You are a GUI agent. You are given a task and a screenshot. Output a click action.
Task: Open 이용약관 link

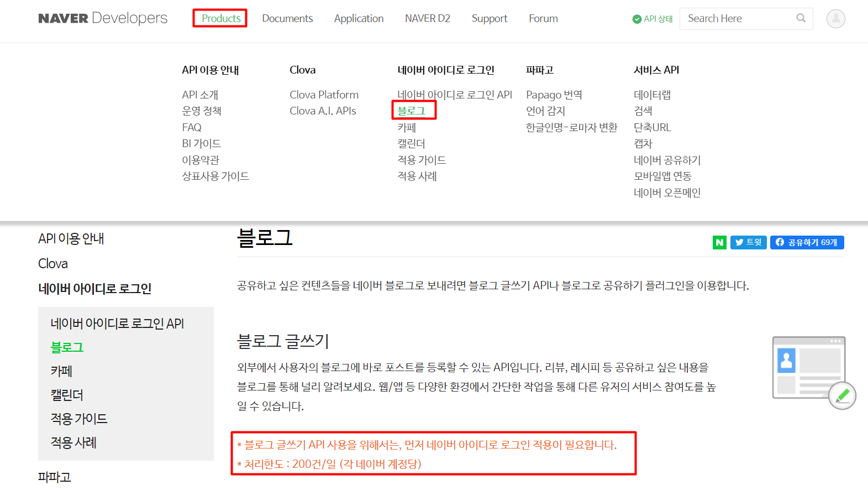(x=201, y=160)
